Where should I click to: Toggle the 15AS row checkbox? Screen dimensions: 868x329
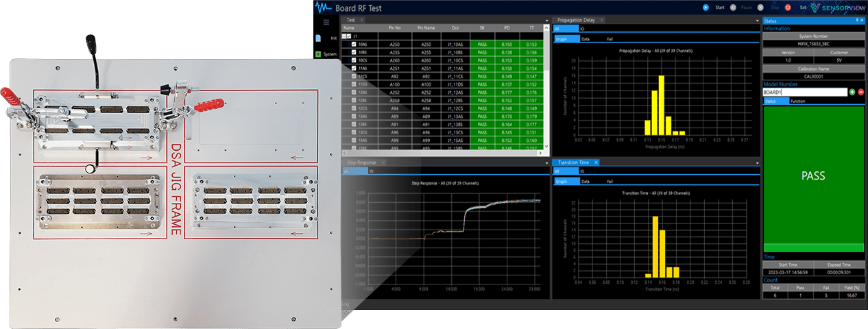click(354, 141)
